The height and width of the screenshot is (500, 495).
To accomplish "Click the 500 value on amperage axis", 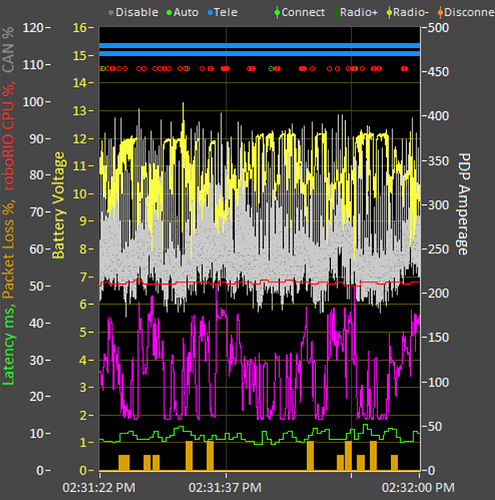I will 438,28.
